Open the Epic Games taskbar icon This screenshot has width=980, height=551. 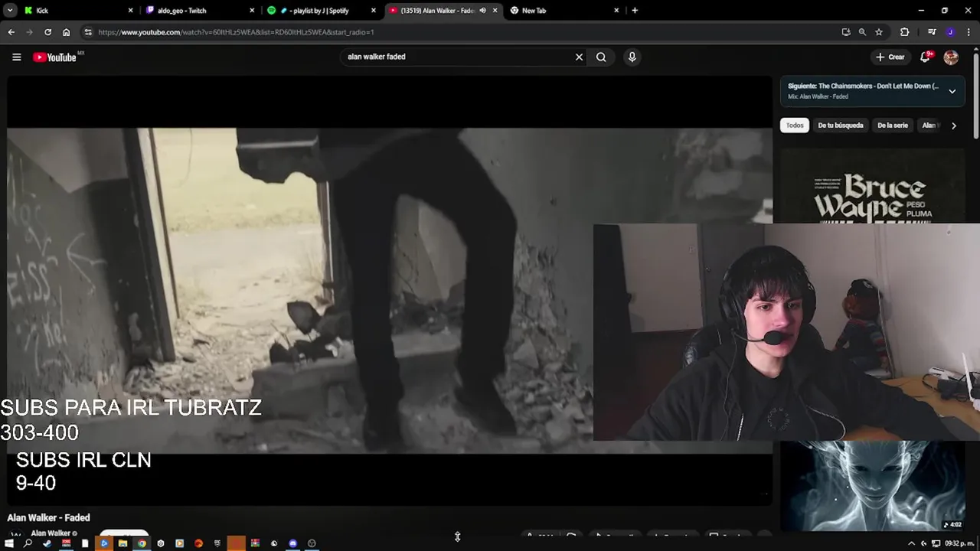[217, 543]
